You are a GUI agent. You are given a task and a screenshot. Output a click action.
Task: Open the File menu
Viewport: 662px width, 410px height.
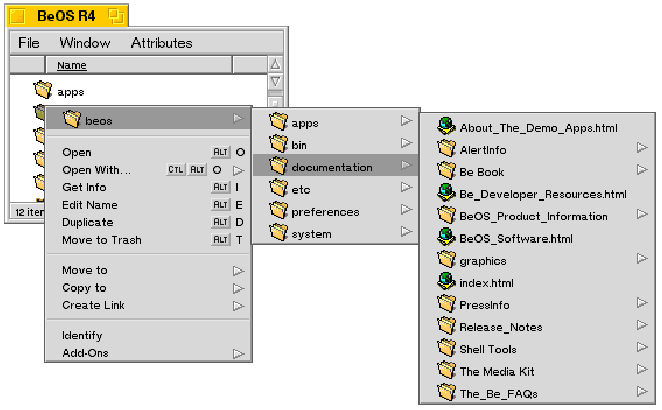[29, 43]
